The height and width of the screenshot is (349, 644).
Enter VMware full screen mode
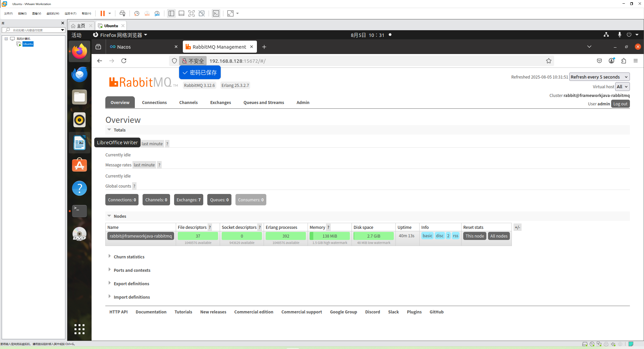[x=192, y=13]
